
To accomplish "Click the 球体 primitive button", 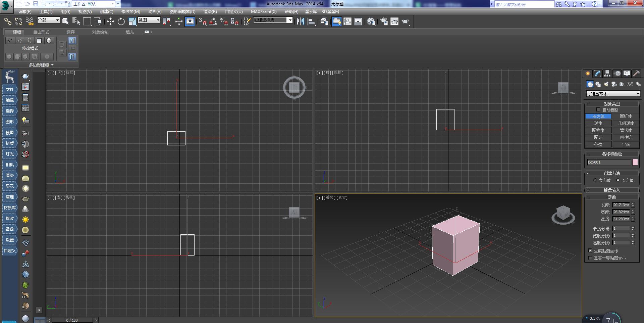I will [x=598, y=123].
